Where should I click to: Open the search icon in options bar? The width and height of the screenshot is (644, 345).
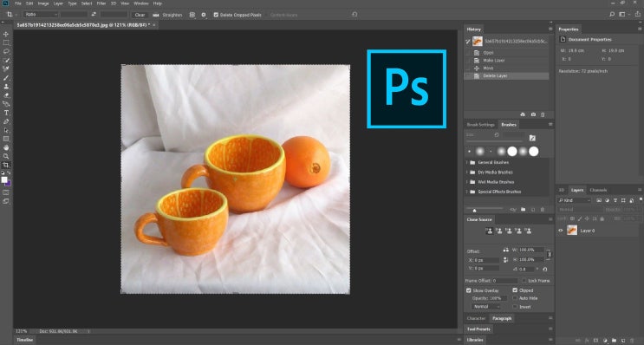click(x=612, y=15)
